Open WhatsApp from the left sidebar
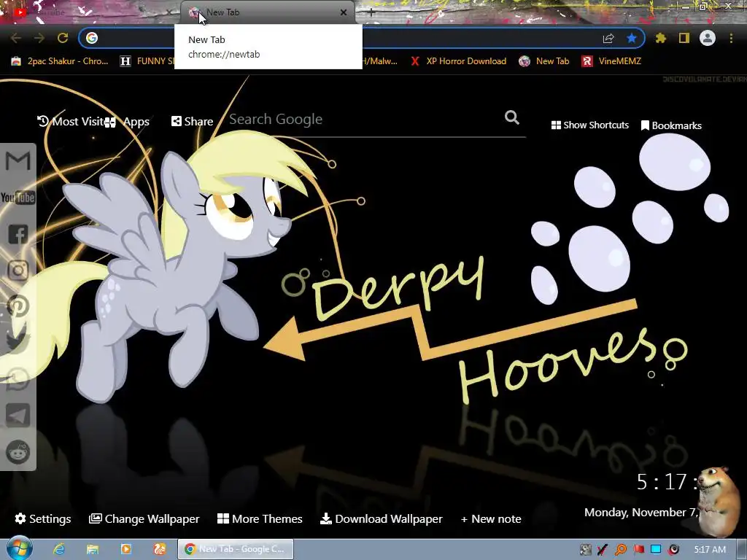This screenshot has height=560, width=747. click(x=18, y=379)
